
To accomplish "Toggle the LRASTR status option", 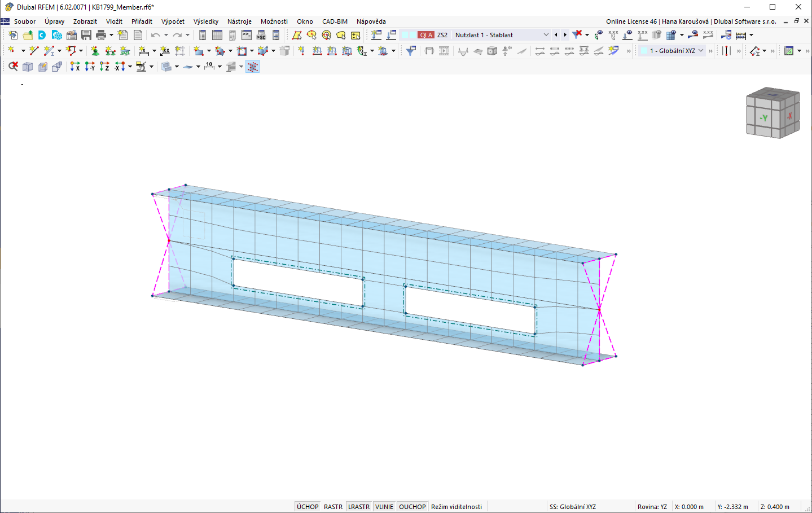I will click(359, 507).
